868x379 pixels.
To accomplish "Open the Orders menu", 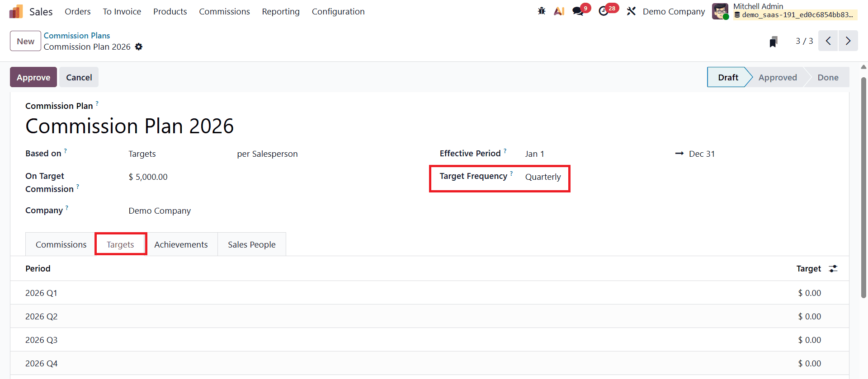I will point(78,11).
